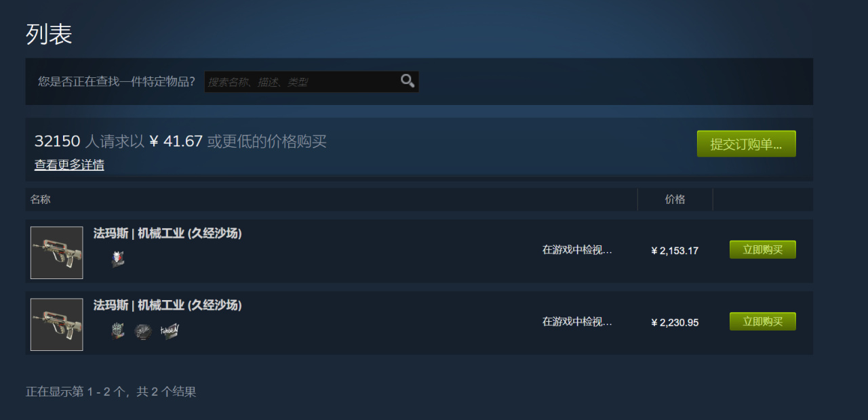Click 在游戏中检视 for the first listing
This screenshot has height=420, width=868.
[577, 250]
